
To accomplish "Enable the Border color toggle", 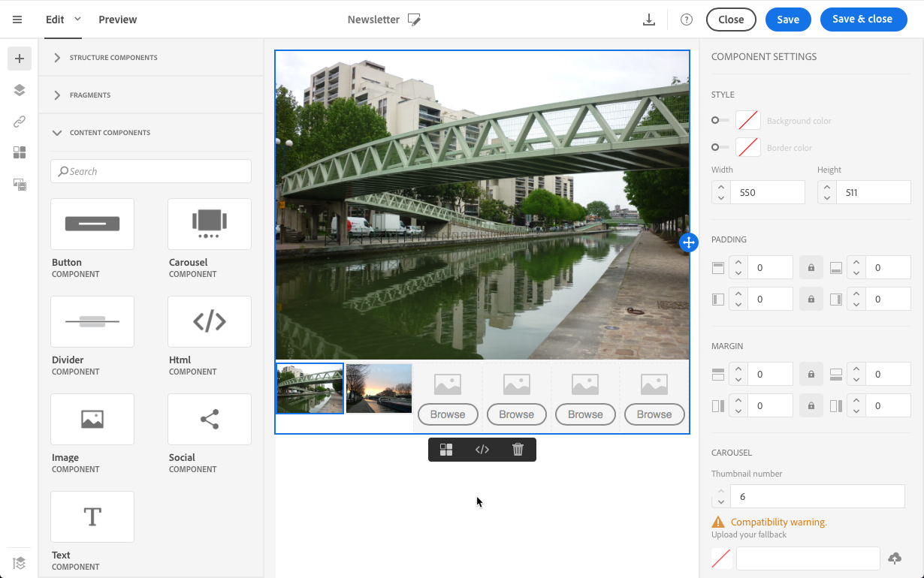I will pyautogui.click(x=720, y=147).
